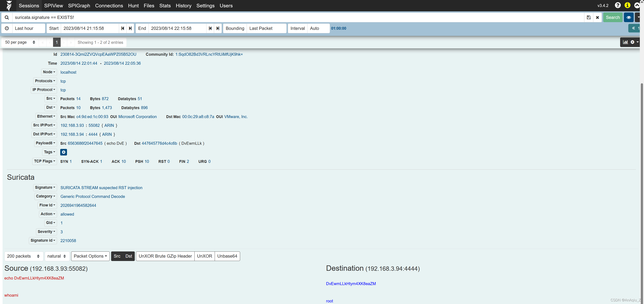Toggle the Dst packets button
The width and height of the screenshot is (644, 304).
(128, 256)
